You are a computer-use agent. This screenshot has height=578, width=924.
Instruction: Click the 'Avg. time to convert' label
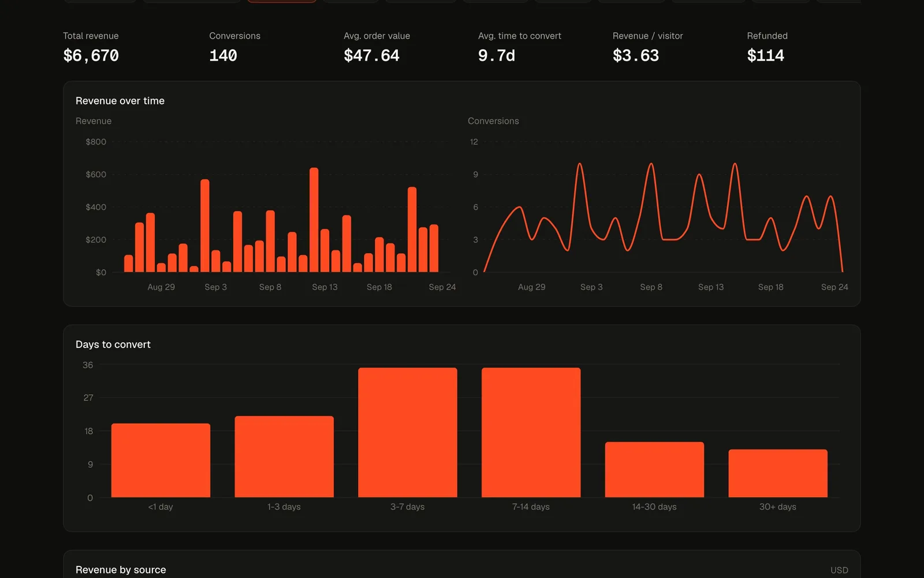click(520, 36)
